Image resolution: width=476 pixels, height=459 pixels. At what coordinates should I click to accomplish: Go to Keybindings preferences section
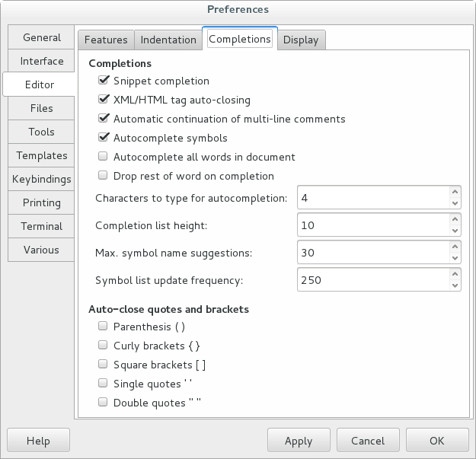click(x=42, y=179)
